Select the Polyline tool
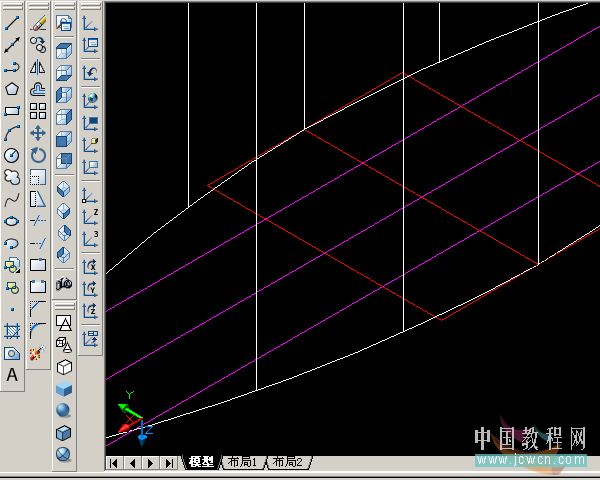The height and width of the screenshot is (480, 600). point(12,67)
